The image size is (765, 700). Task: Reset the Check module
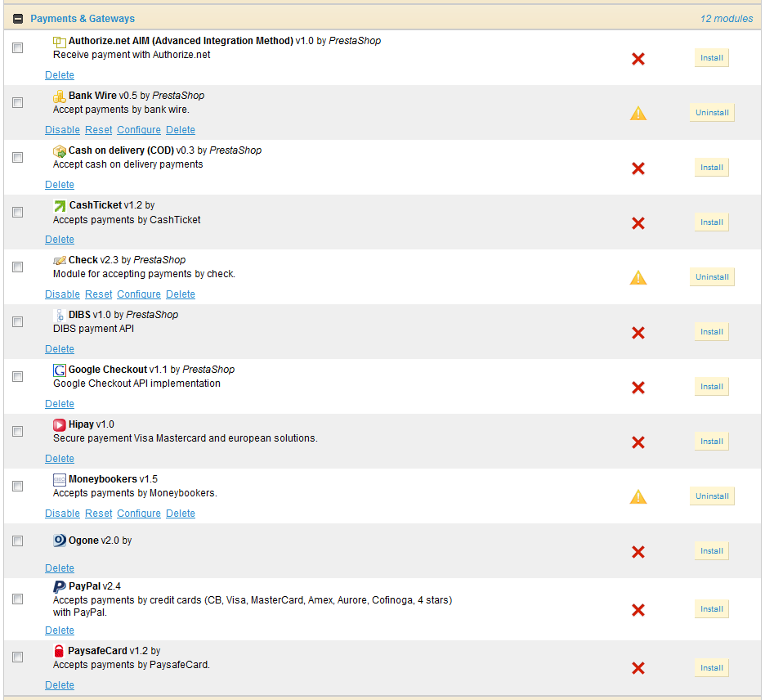tap(99, 294)
